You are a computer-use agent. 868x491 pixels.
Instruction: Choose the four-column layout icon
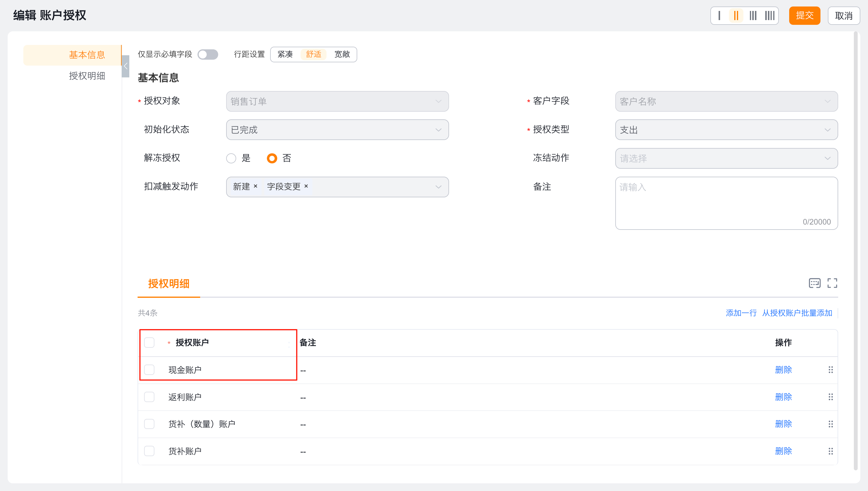pyautogui.click(x=770, y=16)
